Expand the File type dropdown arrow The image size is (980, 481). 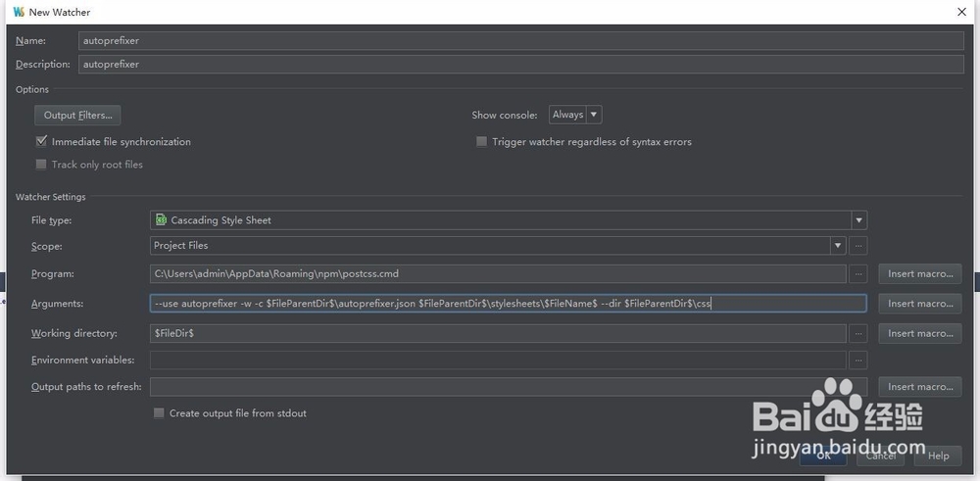point(859,219)
